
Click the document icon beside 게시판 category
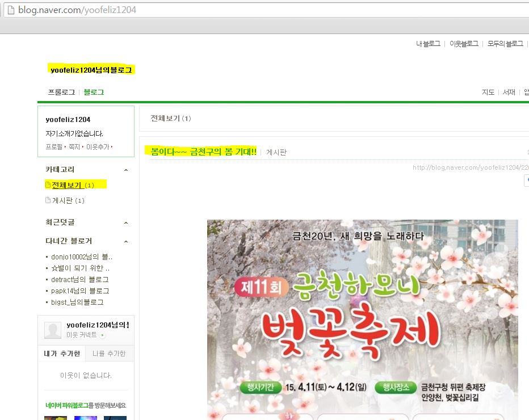point(48,200)
